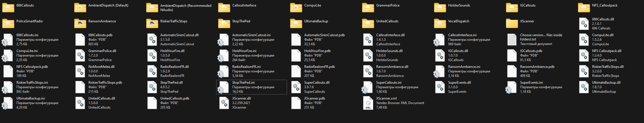This screenshot has width=644, height=123.
Task: Click the RiskierTrafficStops.pdb file name
Action: pyautogui.click(x=105, y=83)
